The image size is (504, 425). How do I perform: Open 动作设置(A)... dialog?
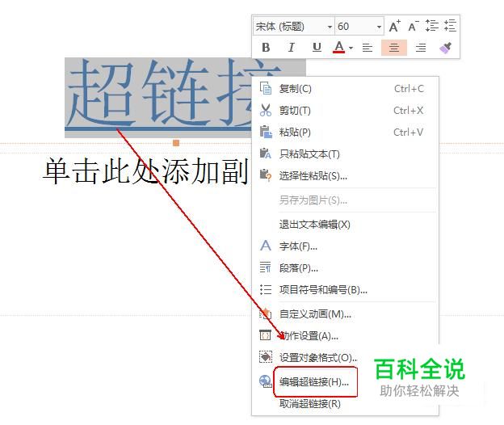click(x=346, y=336)
